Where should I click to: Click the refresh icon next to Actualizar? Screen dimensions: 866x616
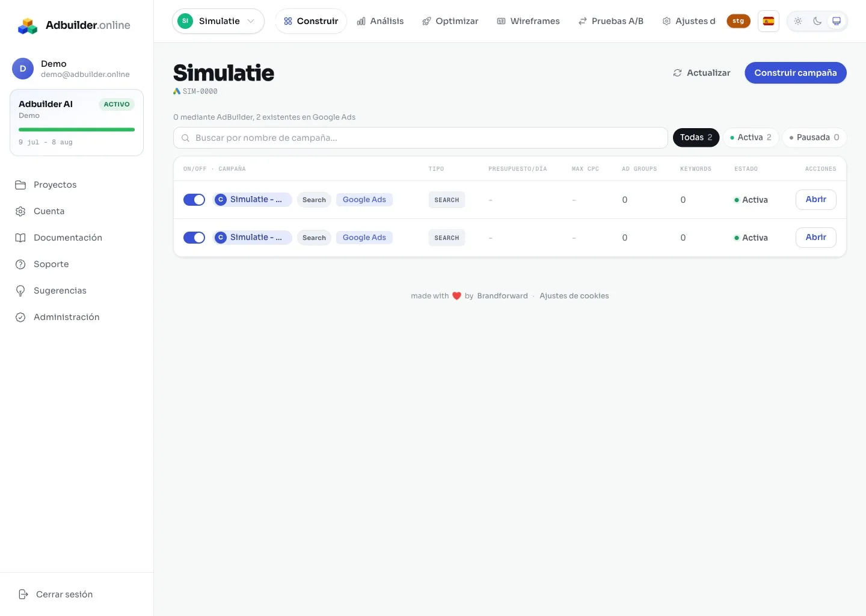[x=677, y=73]
